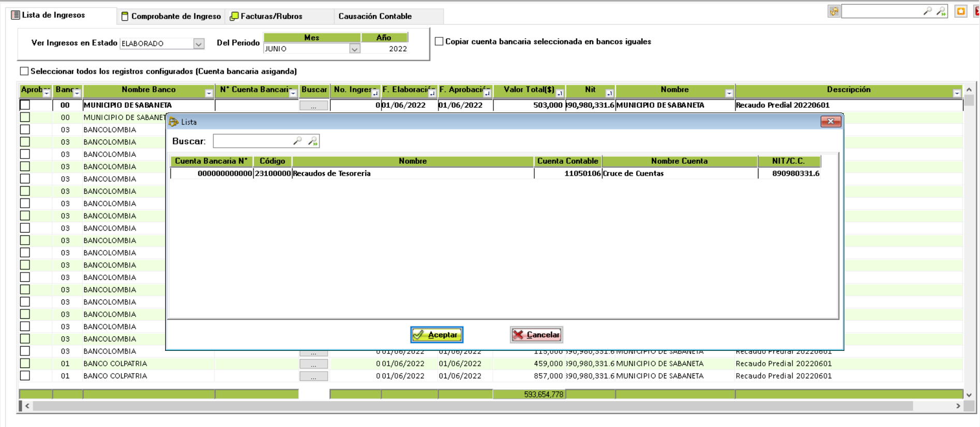Open the 'Ver Ingresos en Estado' dropdown
The height and width of the screenshot is (427, 980).
[x=198, y=44]
